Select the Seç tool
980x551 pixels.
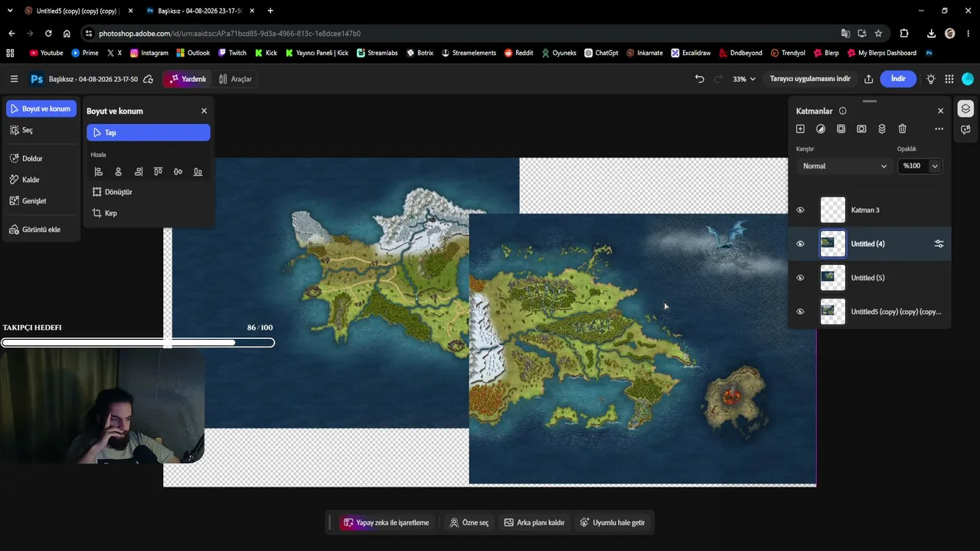41,130
